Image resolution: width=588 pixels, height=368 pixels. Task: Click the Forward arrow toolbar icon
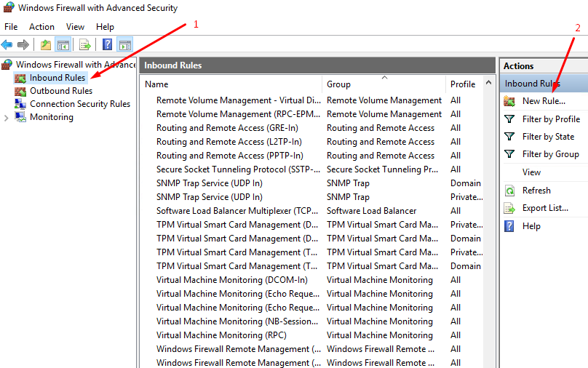click(x=23, y=45)
